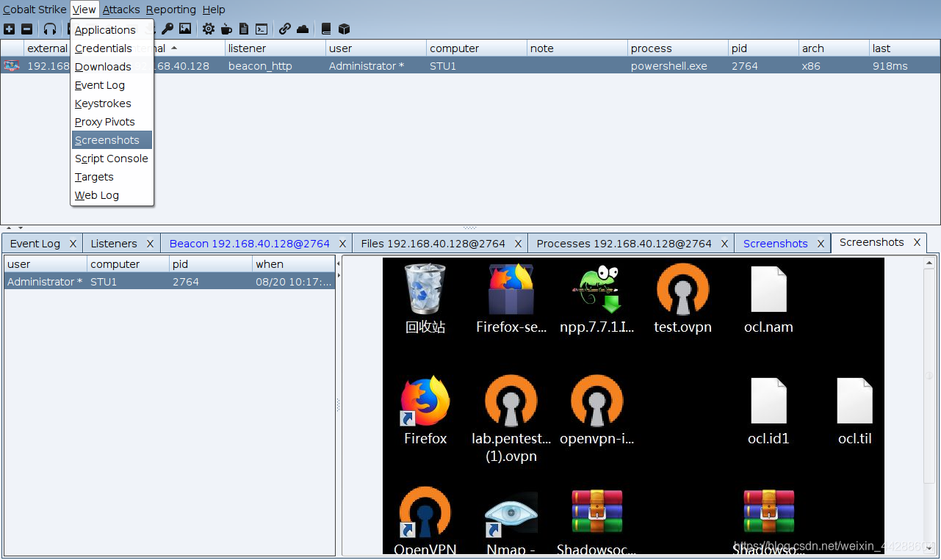Click the document icon for Office macro
Viewport: 941px width, 560px height.
pos(244,29)
